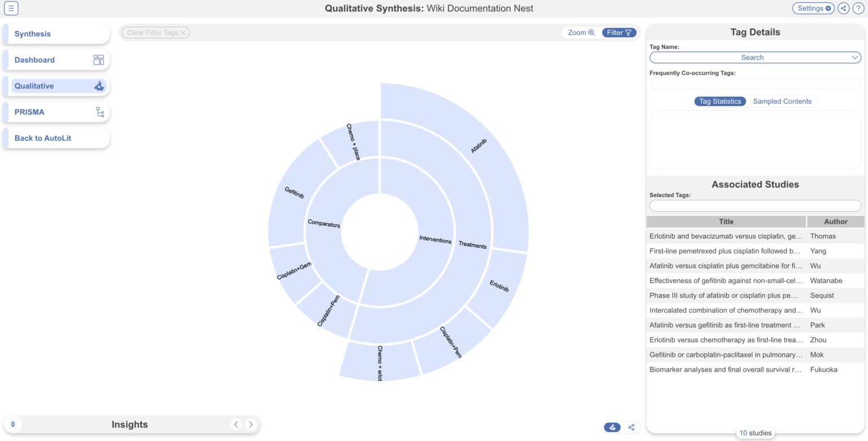Open help via the question mark icon

pyautogui.click(x=858, y=8)
